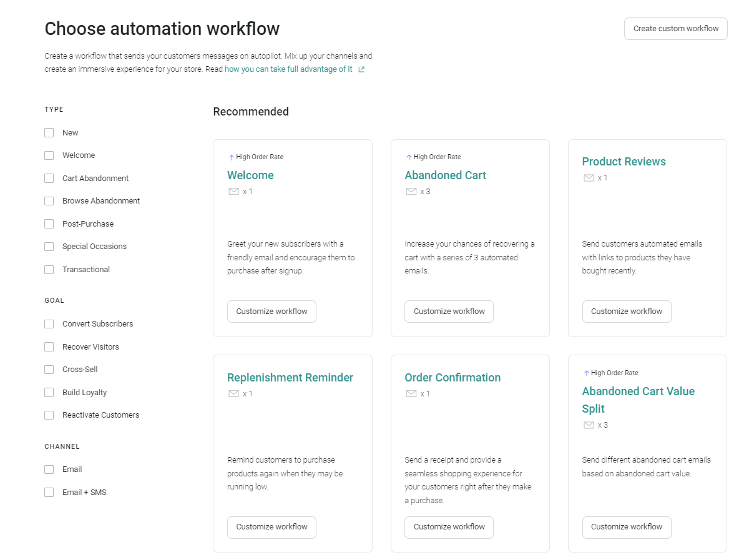Viewport: 739px width, 560px height.
Task: Click envelope icon under Replenishment Reminder
Action: tap(233, 394)
